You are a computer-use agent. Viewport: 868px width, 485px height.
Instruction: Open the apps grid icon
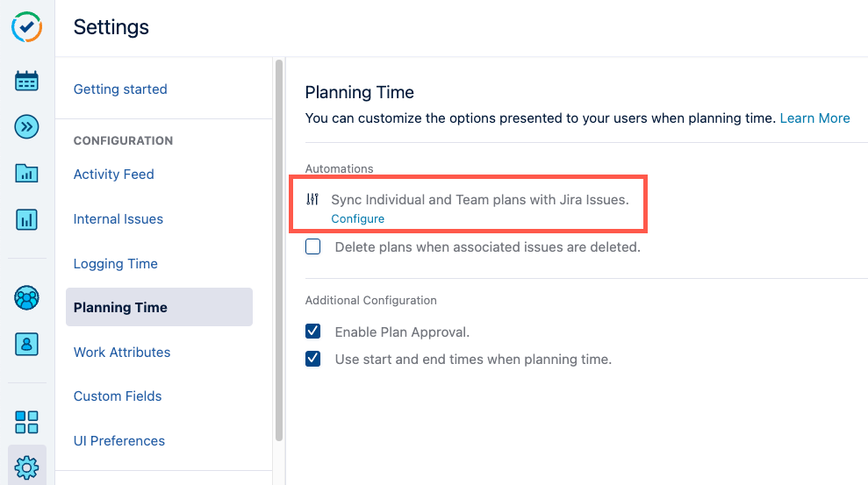pos(26,422)
